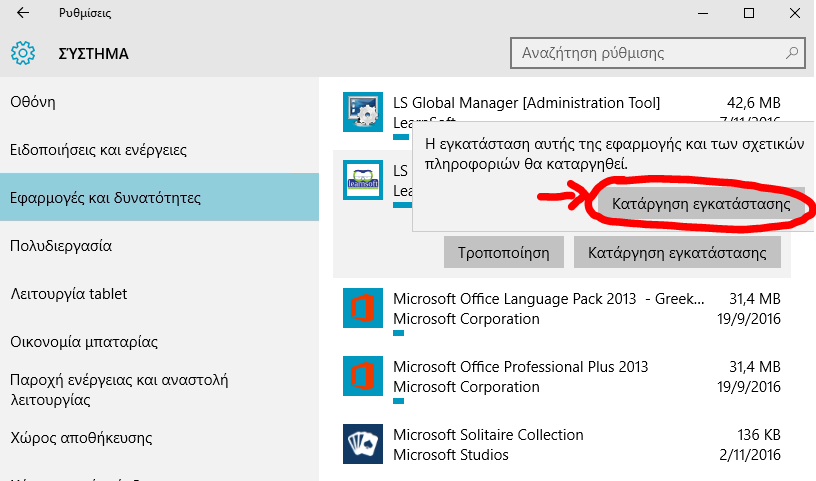Select the Office Professional Plus 2013 icon
The width and height of the screenshot is (816, 481).
tap(362, 376)
